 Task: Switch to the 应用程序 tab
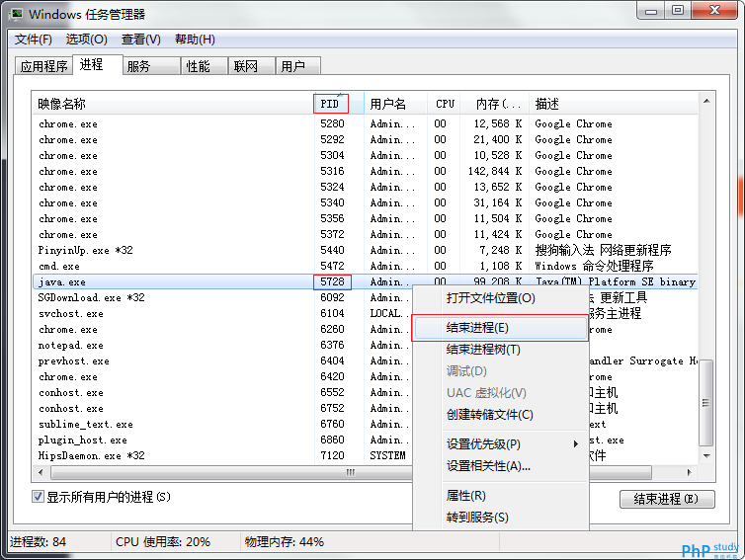(x=43, y=66)
